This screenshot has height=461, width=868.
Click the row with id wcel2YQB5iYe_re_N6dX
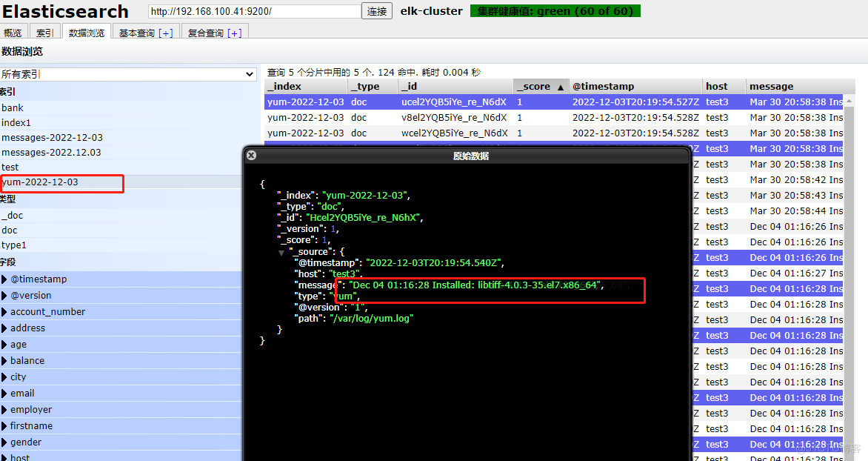(553, 133)
